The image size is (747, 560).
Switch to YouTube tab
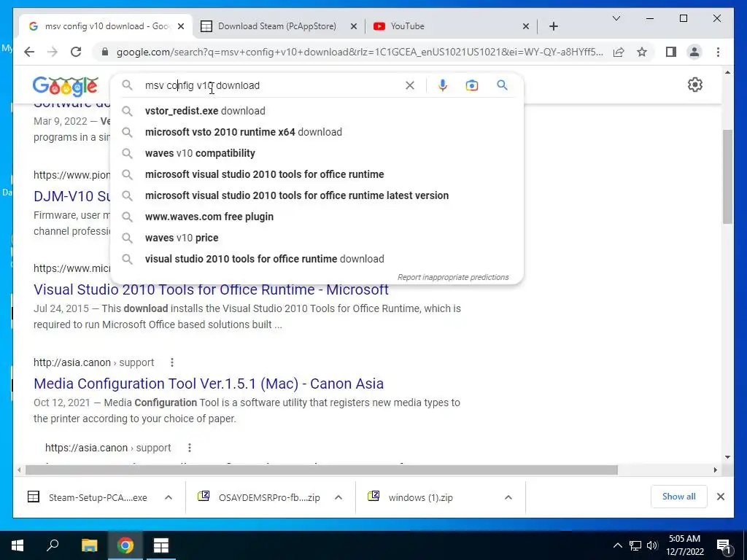449,26
